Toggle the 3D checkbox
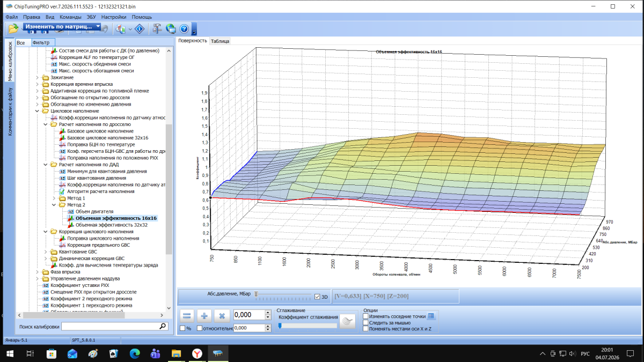This screenshot has height=362, width=644. pos(317,297)
